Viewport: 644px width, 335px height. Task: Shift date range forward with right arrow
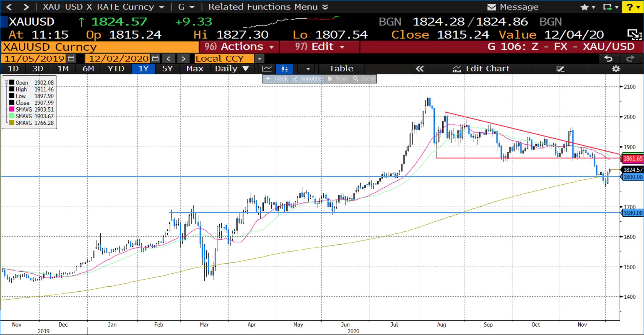(183, 59)
